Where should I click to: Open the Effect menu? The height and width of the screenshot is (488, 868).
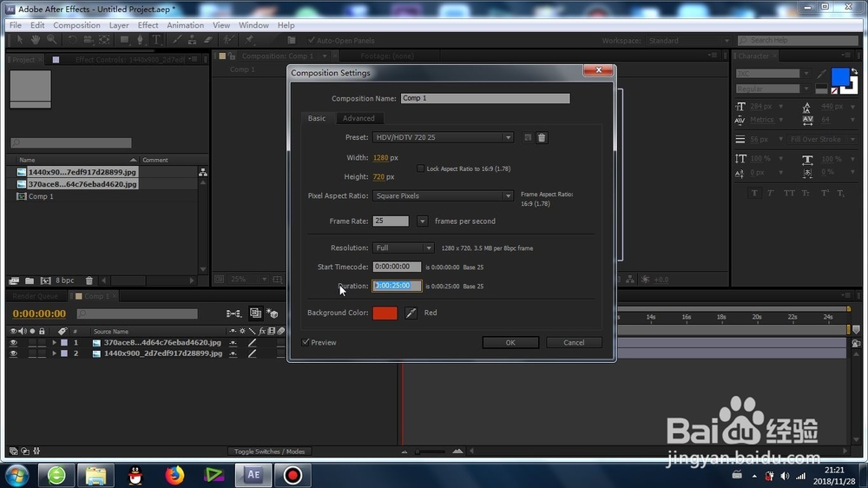148,25
